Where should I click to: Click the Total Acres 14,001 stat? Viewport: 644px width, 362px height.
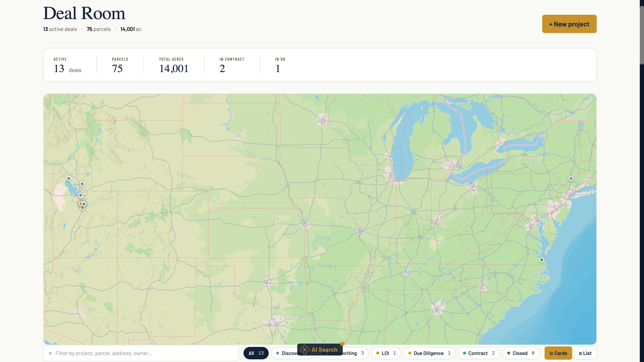click(174, 65)
